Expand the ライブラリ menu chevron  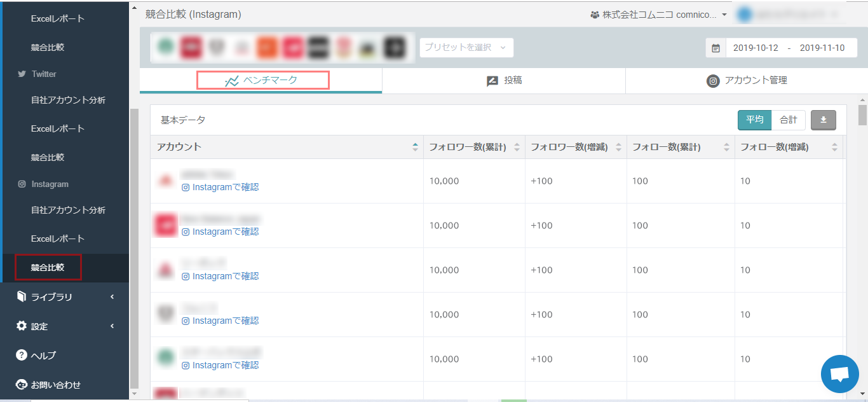tap(112, 296)
